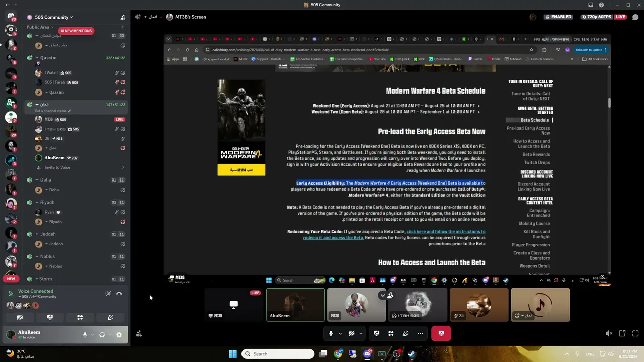
Task: Open activities from the call control bar
Action: click(x=391, y=333)
